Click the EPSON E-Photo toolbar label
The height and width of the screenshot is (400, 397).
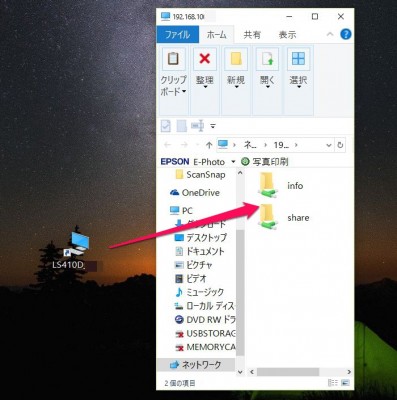[x=193, y=162]
